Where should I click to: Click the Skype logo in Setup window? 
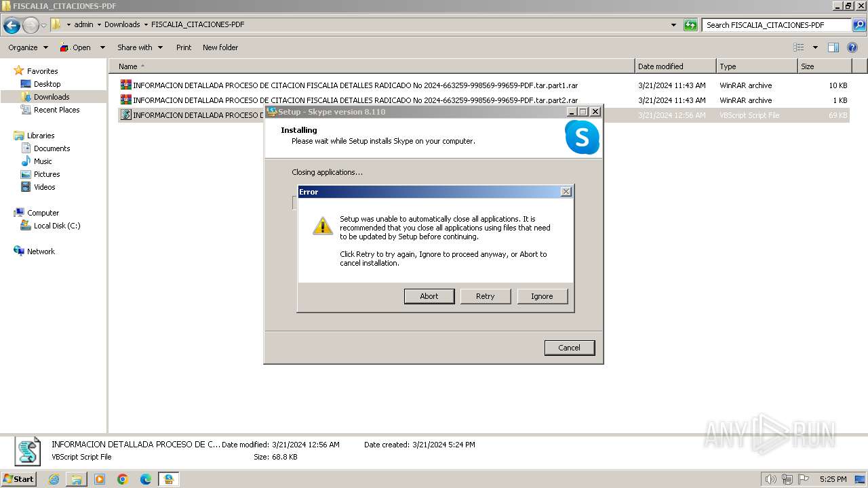point(583,138)
